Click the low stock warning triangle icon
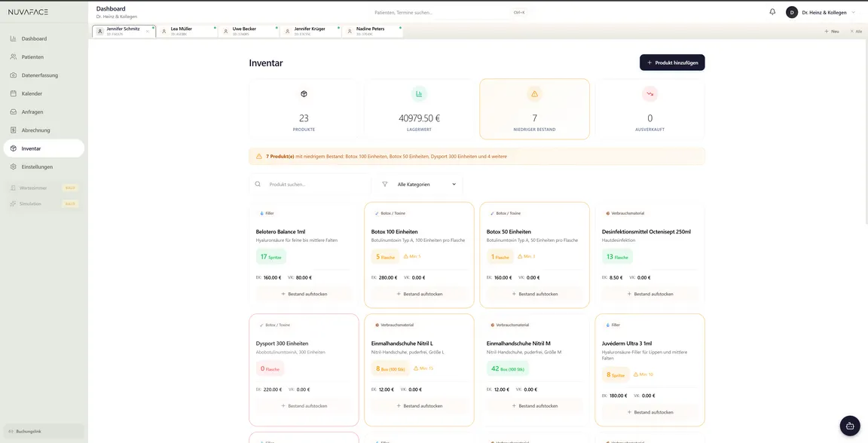 [534, 94]
